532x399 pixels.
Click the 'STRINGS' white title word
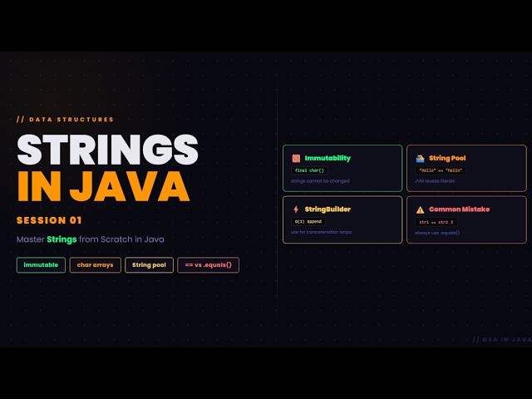[x=107, y=150]
